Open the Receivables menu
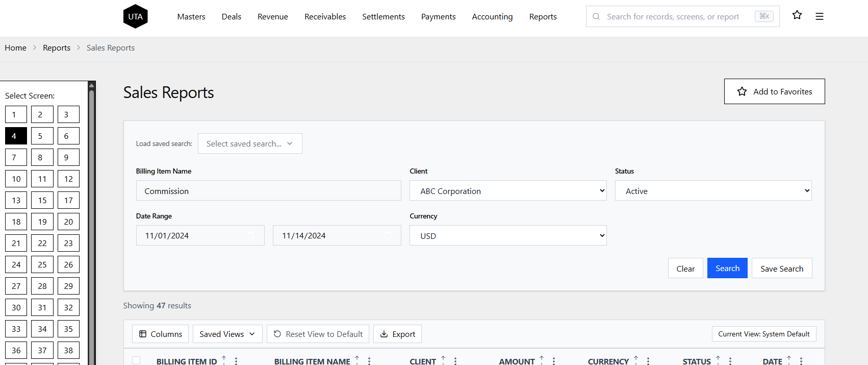868x365 pixels. point(325,16)
